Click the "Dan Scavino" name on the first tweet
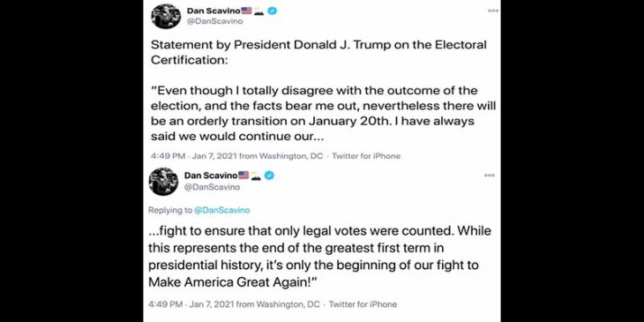Viewport: 644px width, 322px height. (213, 11)
